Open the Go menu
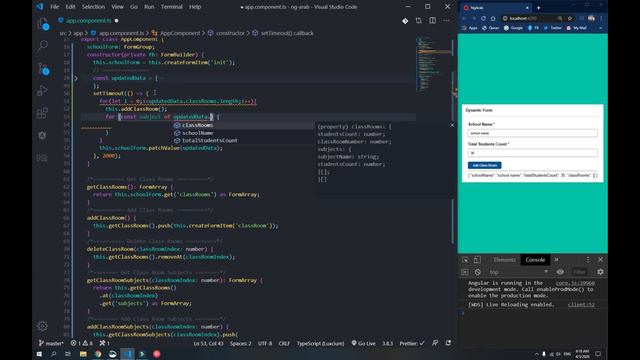 pyautogui.click(x=134, y=7)
